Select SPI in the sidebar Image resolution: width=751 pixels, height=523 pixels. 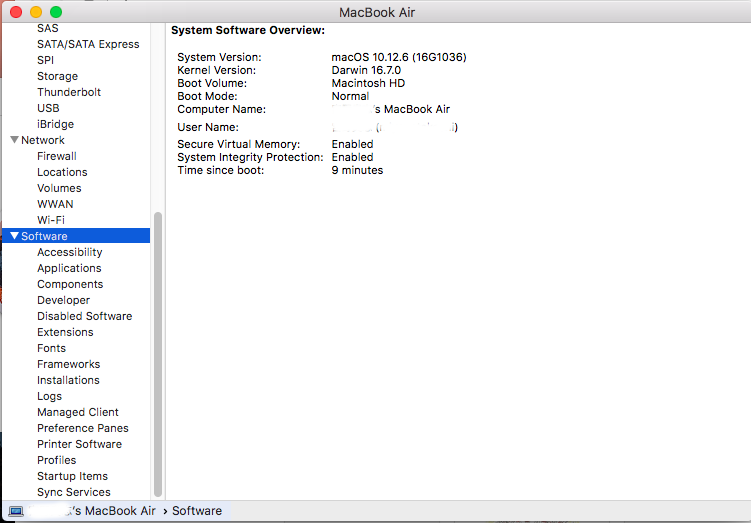[46, 60]
